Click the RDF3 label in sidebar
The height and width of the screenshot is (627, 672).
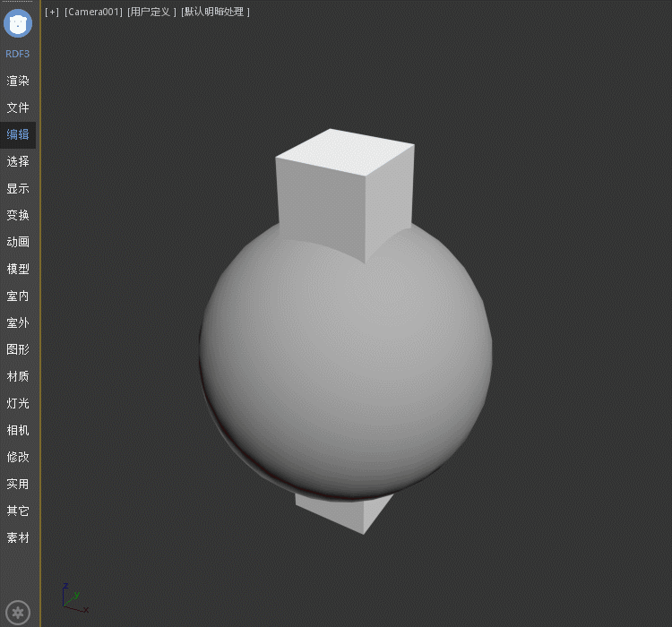point(18,54)
